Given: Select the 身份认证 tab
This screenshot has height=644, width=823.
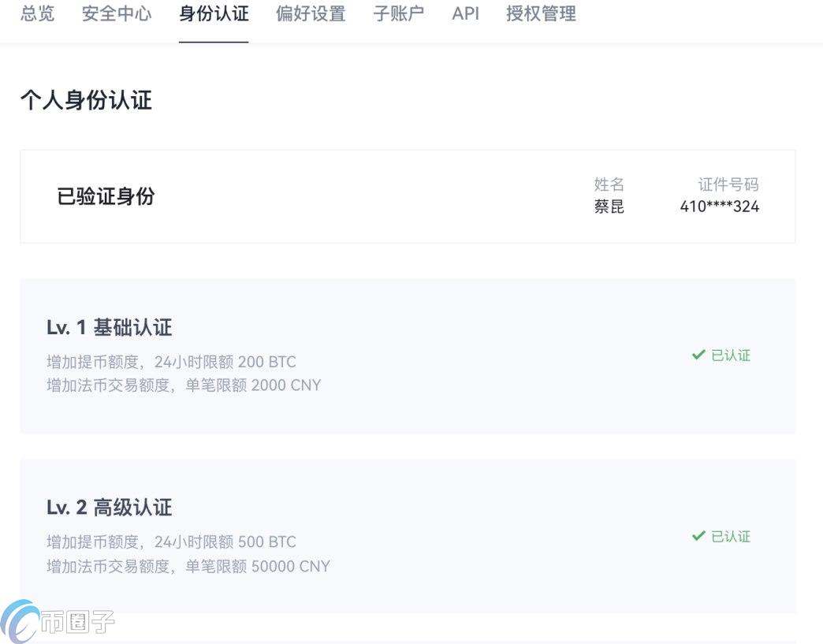Looking at the screenshot, I should (x=214, y=13).
